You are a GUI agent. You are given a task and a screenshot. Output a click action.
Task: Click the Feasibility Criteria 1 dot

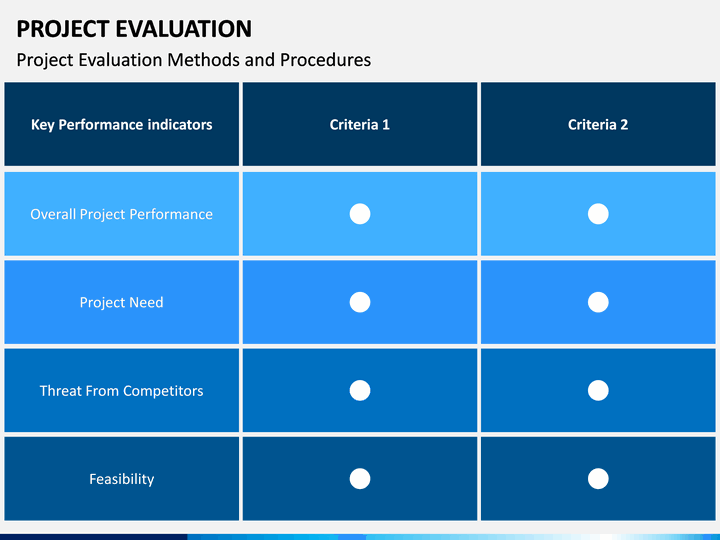coord(360,478)
